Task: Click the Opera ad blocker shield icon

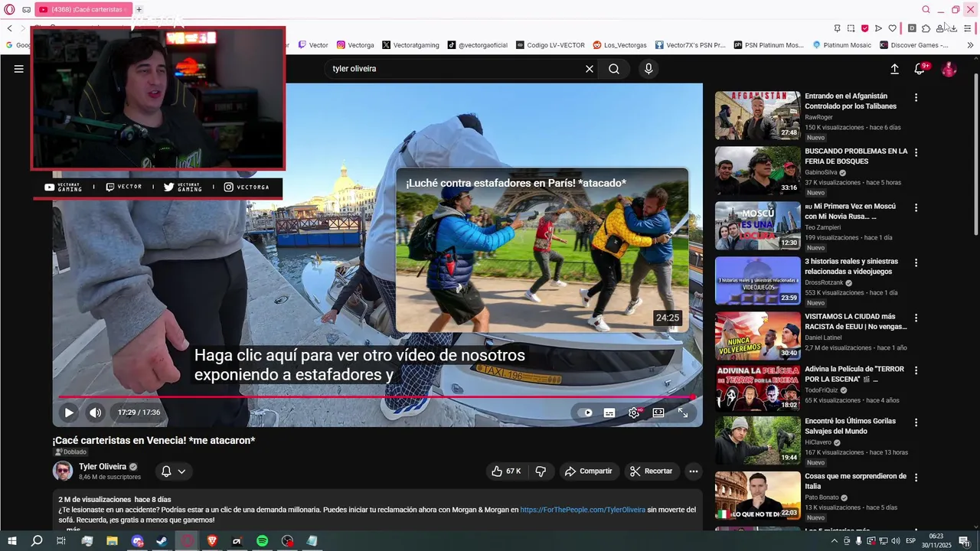Action: click(x=864, y=28)
